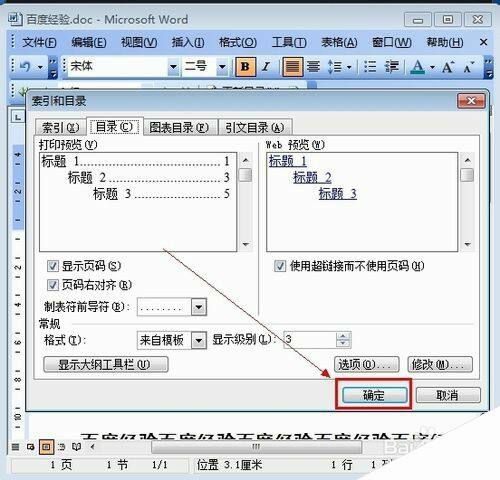Click 显示大纲工具栏(U) button
This screenshot has width=500, height=480.
click(106, 364)
